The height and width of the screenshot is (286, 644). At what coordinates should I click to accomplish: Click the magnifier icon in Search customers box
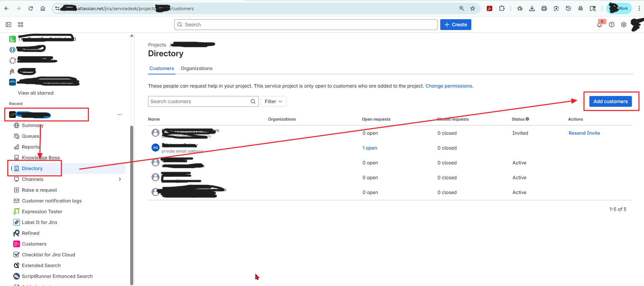click(253, 101)
